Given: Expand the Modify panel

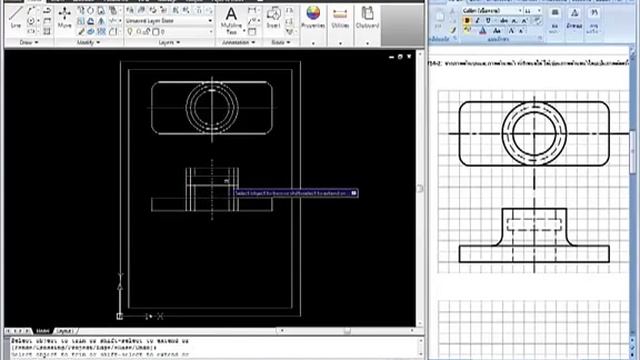Looking at the screenshot, I should click(x=89, y=42).
